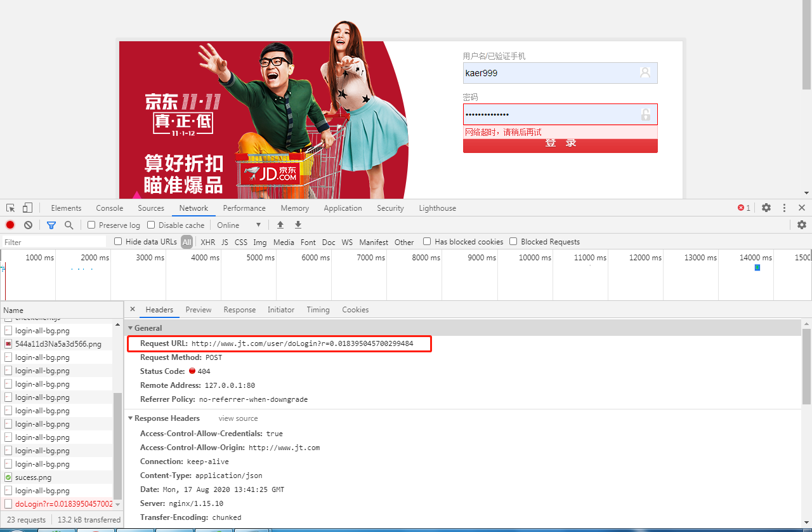Open the Online throttling dropdown
Image resolution: width=812 pixels, height=532 pixels.
[239, 225]
